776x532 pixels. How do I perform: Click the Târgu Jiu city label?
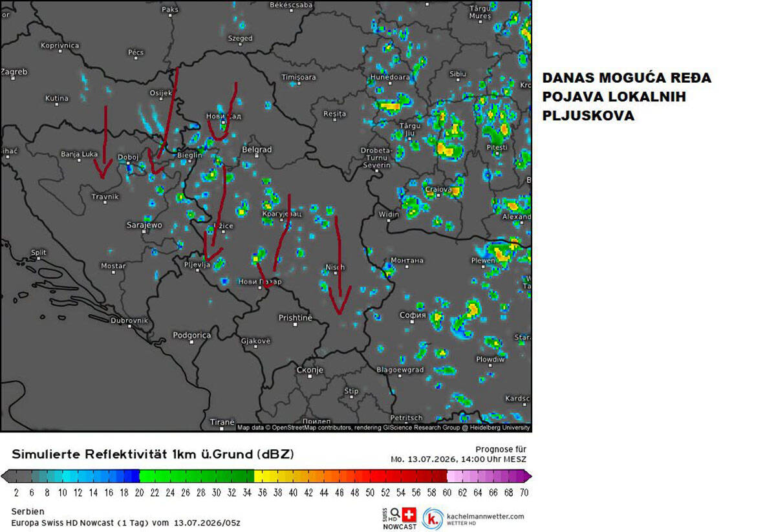410,129
